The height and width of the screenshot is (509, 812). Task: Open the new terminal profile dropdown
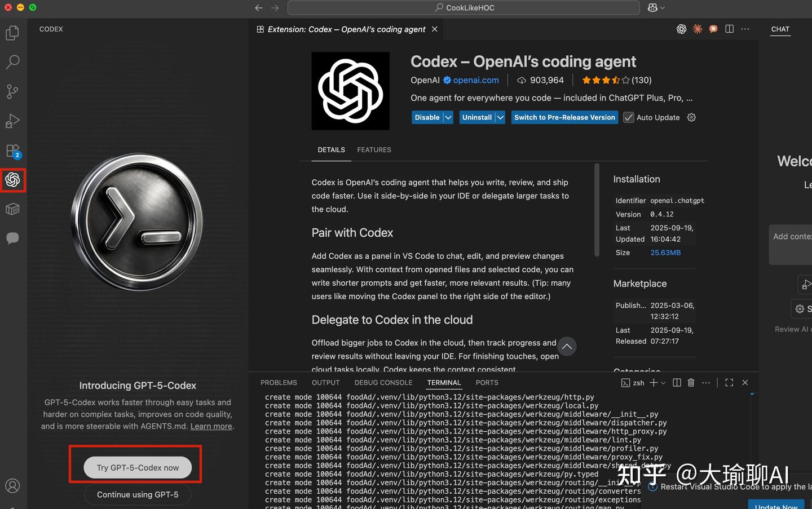pyautogui.click(x=663, y=383)
